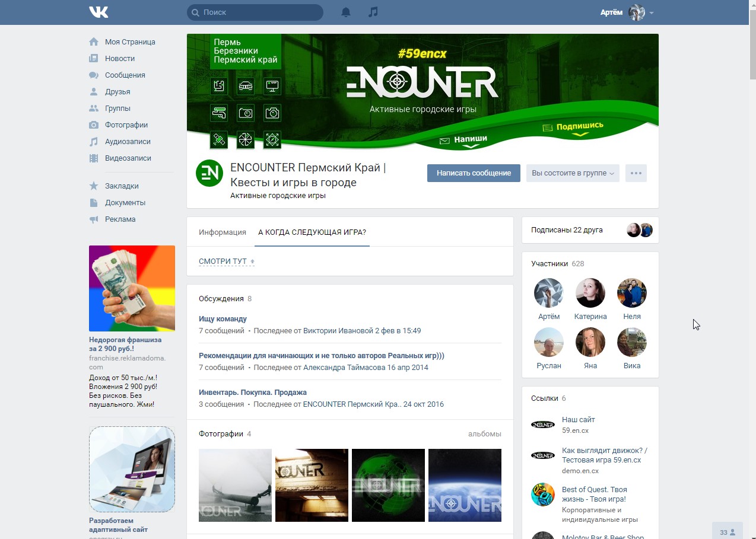The height and width of the screenshot is (539, 756).
Task: Click the Реклама megaphone icon in sidebar
Action: pos(94,219)
